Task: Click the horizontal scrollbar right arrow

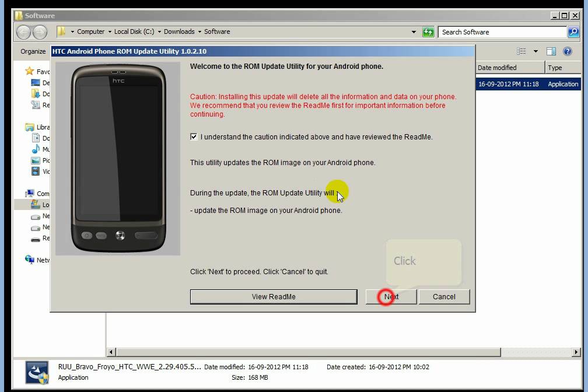Action: [576, 352]
